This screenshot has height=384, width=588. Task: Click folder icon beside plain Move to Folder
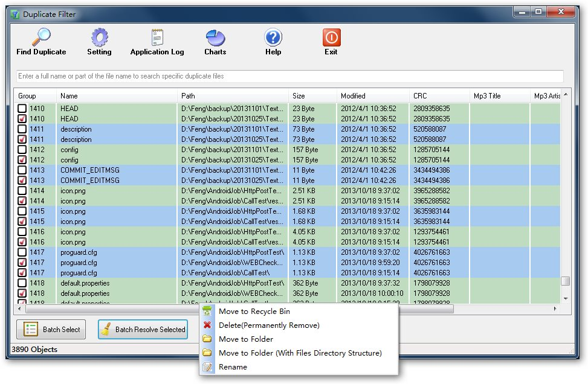click(x=207, y=339)
